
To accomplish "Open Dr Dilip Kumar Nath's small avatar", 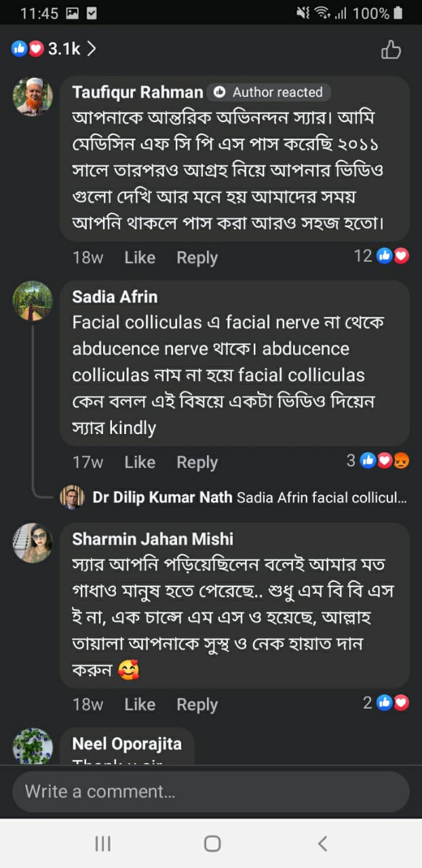I will [x=72, y=497].
